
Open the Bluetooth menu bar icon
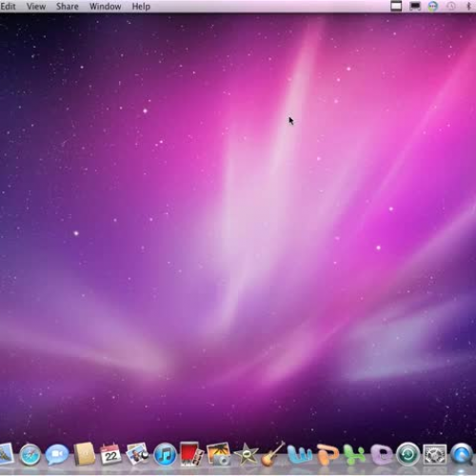point(468,6)
